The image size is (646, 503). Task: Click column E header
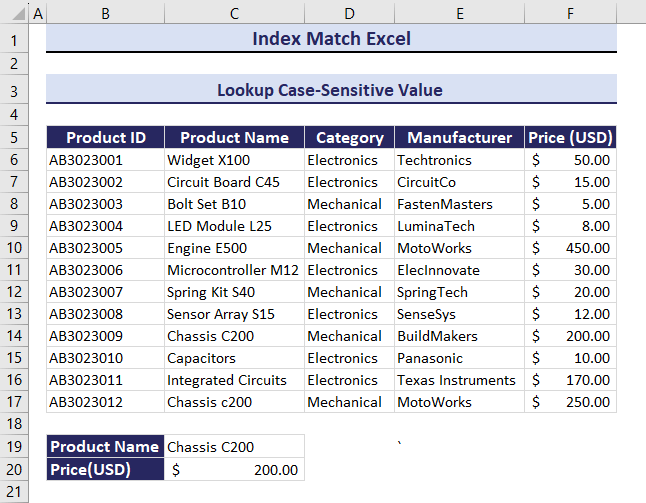459,13
